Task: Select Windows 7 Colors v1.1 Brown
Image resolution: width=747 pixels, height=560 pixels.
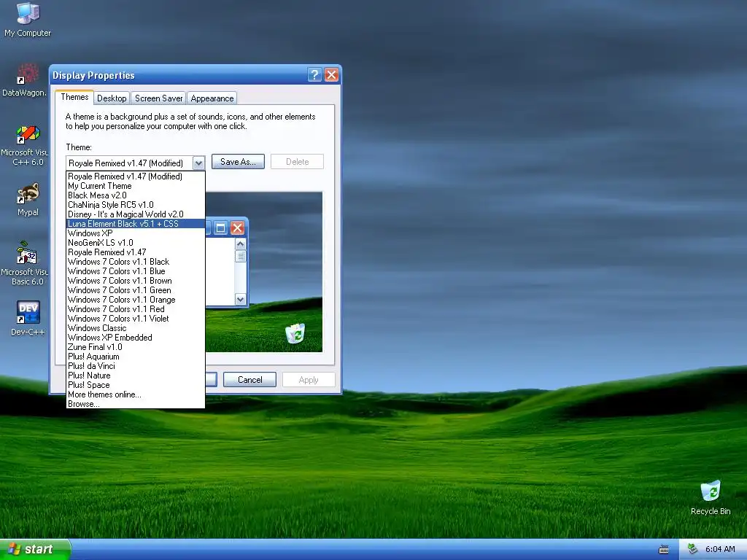Action: point(136,281)
